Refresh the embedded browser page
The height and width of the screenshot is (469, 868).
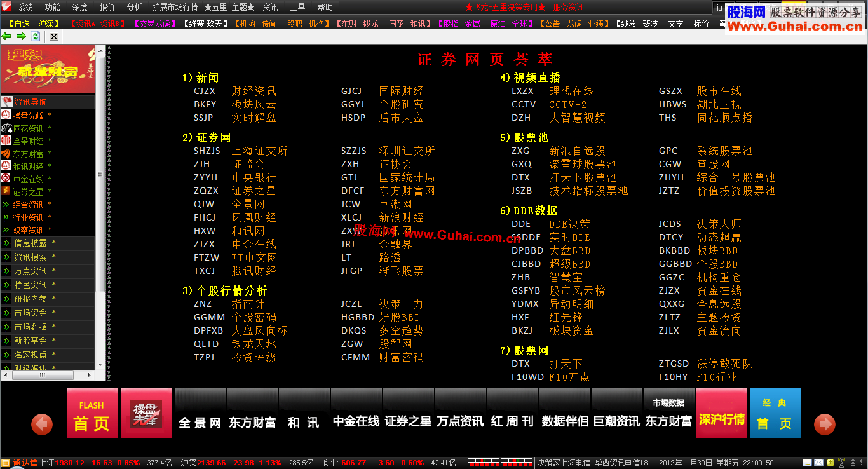[36, 36]
